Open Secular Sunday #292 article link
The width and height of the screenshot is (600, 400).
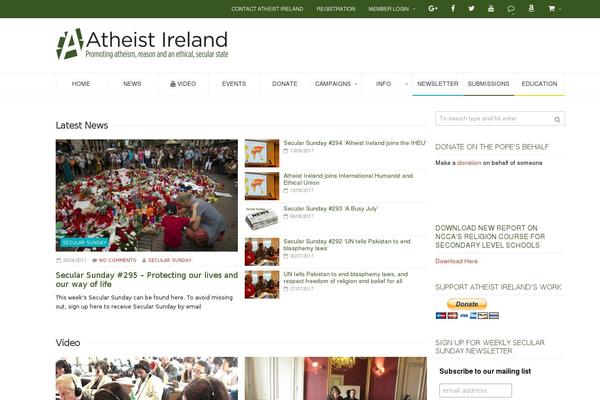347,245
